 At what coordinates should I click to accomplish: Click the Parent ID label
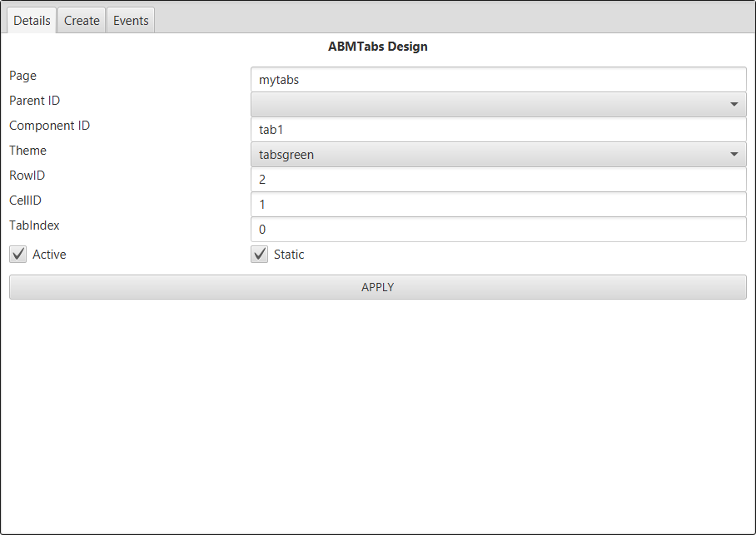coord(34,101)
